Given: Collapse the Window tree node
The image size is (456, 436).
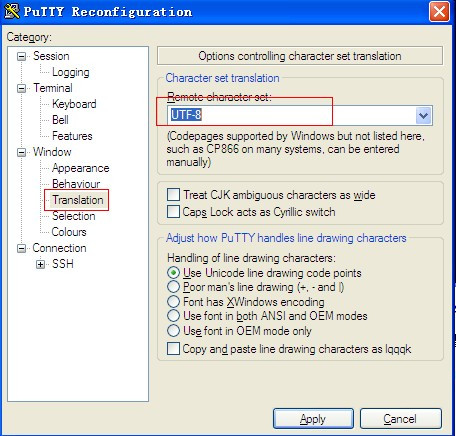Looking at the screenshot, I should pos(21,152).
